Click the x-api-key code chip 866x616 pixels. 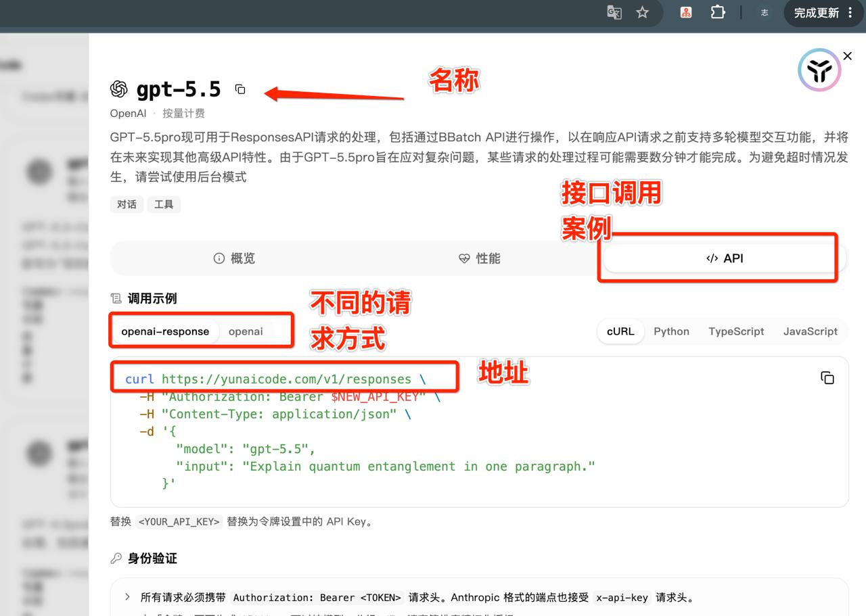(x=622, y=598)
